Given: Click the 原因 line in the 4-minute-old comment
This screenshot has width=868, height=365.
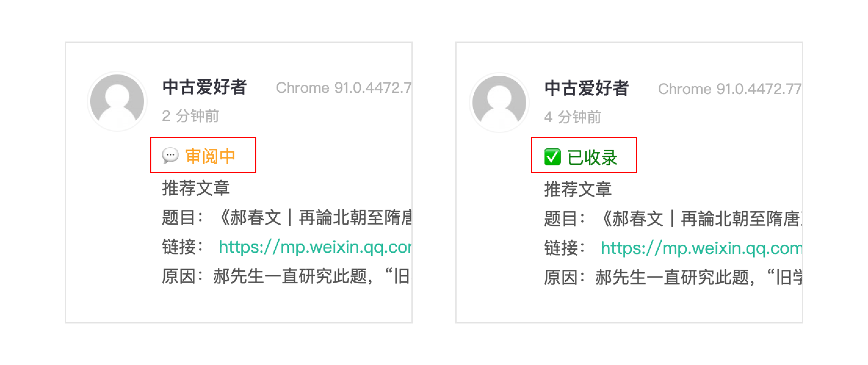Looking at the screenshot, I should 673,278.
